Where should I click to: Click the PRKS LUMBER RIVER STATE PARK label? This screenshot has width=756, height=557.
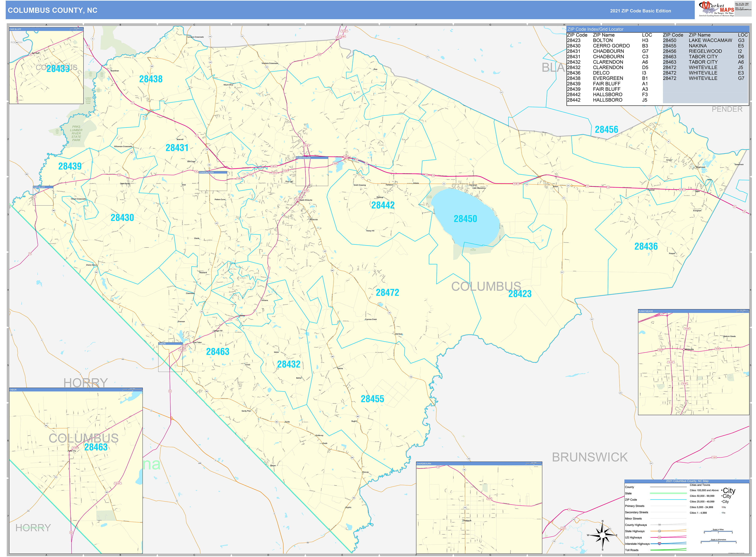76,133
